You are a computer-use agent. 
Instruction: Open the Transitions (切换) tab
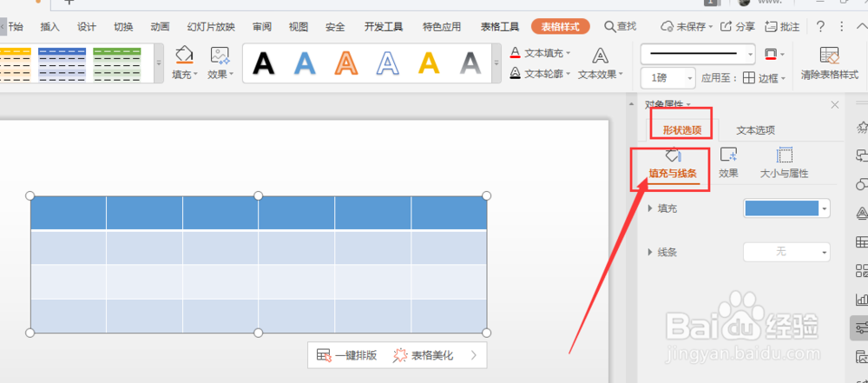(x=123, y=27)
